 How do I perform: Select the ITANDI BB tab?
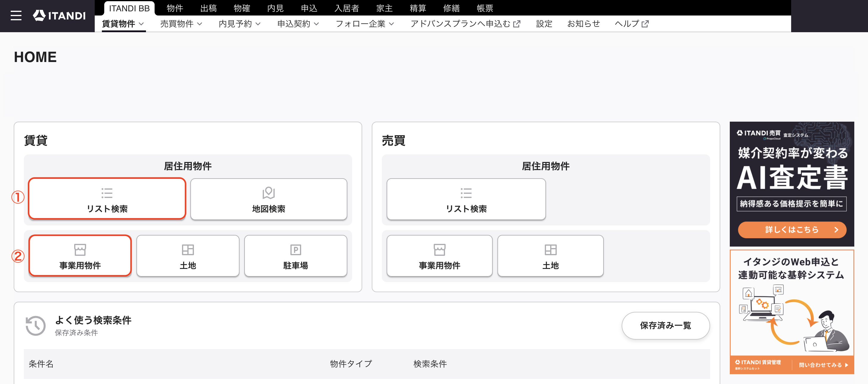[129, 8]
